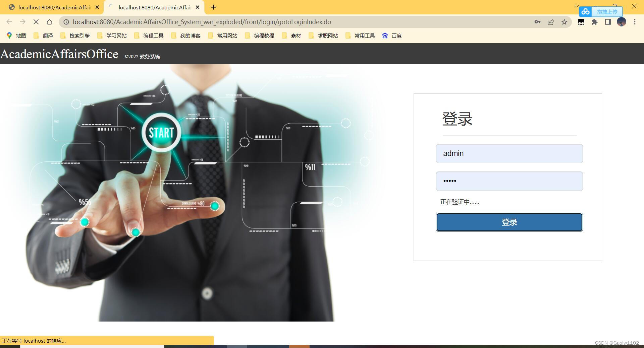Image resolution: width=644 pixels, height=348 pixels.
Task: Click the ©2022 教务系统 text
Action: (142, 57)
